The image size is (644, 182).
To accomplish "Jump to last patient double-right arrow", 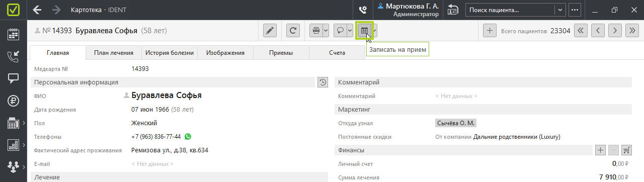I will coord(632,31).
